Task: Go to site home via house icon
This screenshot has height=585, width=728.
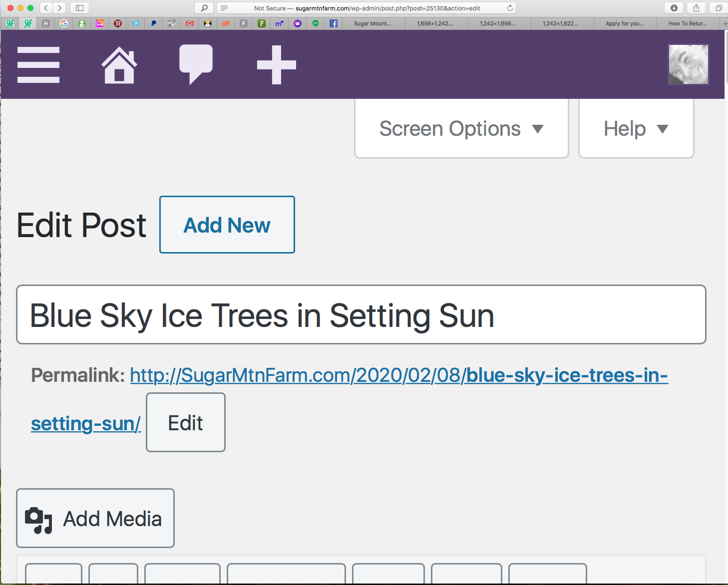Action: pyautogui.click(x=119, y=65)
